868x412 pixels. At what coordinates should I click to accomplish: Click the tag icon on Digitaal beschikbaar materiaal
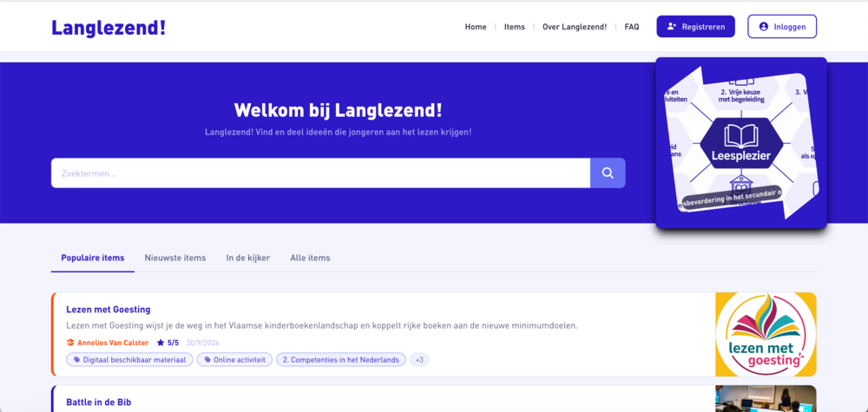click(x=77, y=359)
